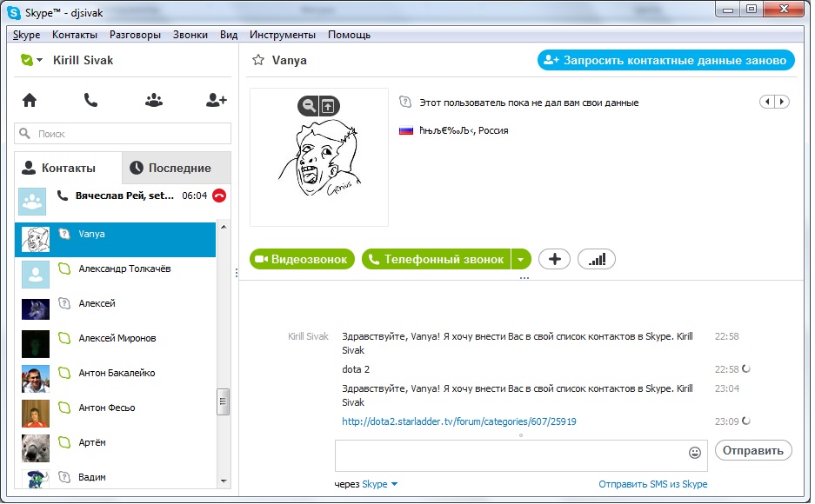The width and height of the screenshot is (815, 504).
Task: Open the online status dropdown near Kirill Sivak
Action: click(x=31, y=60)
